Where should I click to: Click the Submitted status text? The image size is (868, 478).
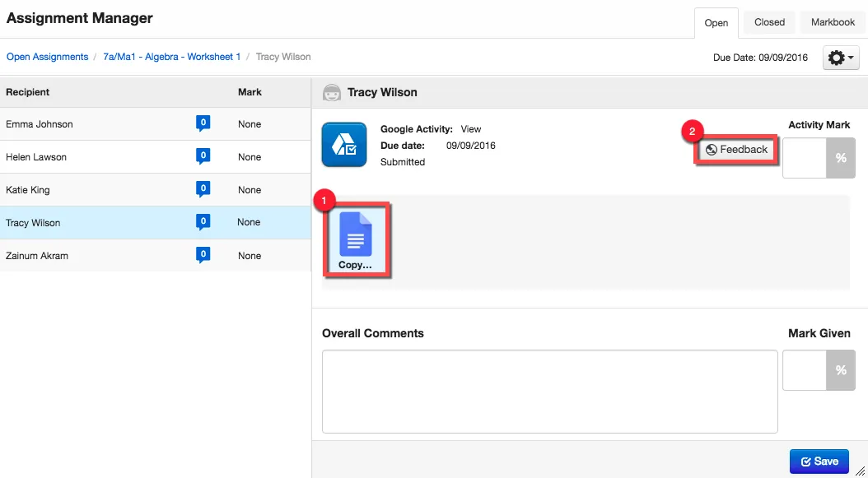pyautogui.click(x=403, y=162)
